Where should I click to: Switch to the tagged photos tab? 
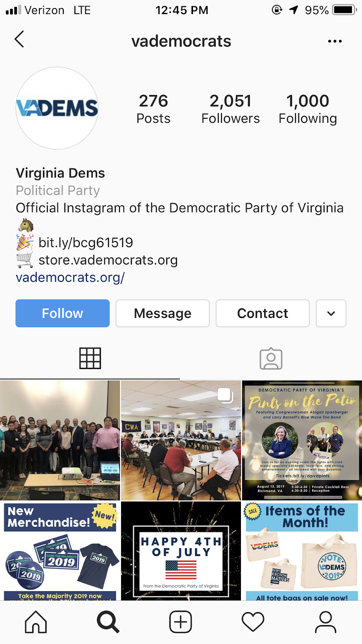pos(271,358)
